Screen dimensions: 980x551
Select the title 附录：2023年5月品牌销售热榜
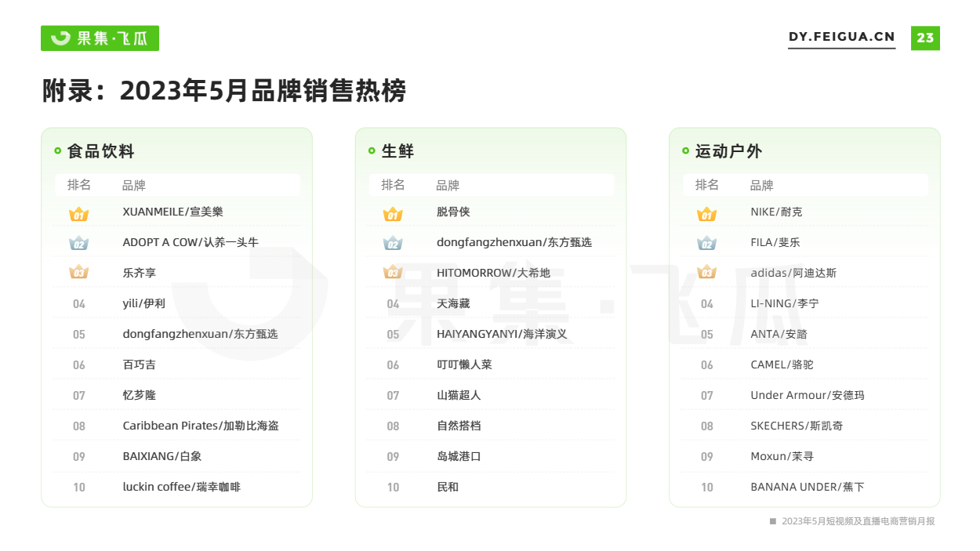click(224, 91)
